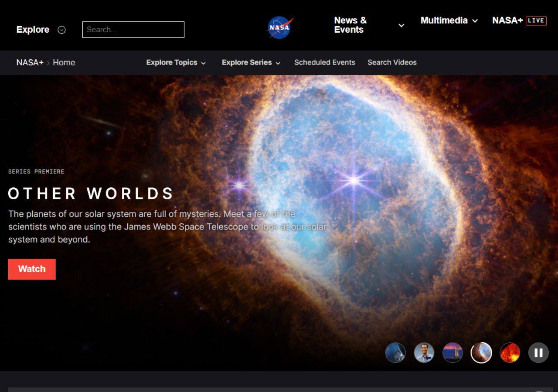Screen dimensions: 558x392
Task: Click inside the Search field
Action: [x=133, y=30]
